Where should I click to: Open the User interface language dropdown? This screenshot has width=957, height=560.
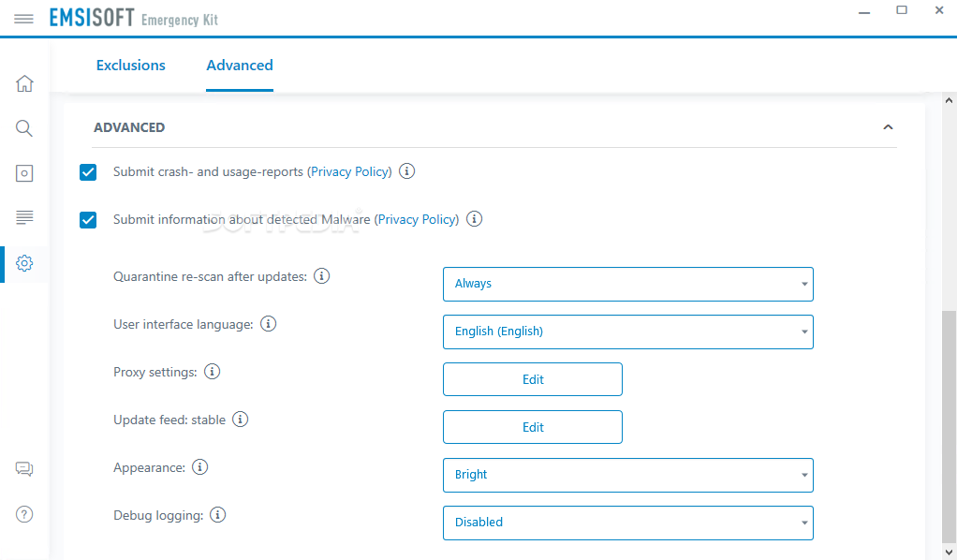tap(628, 332)
